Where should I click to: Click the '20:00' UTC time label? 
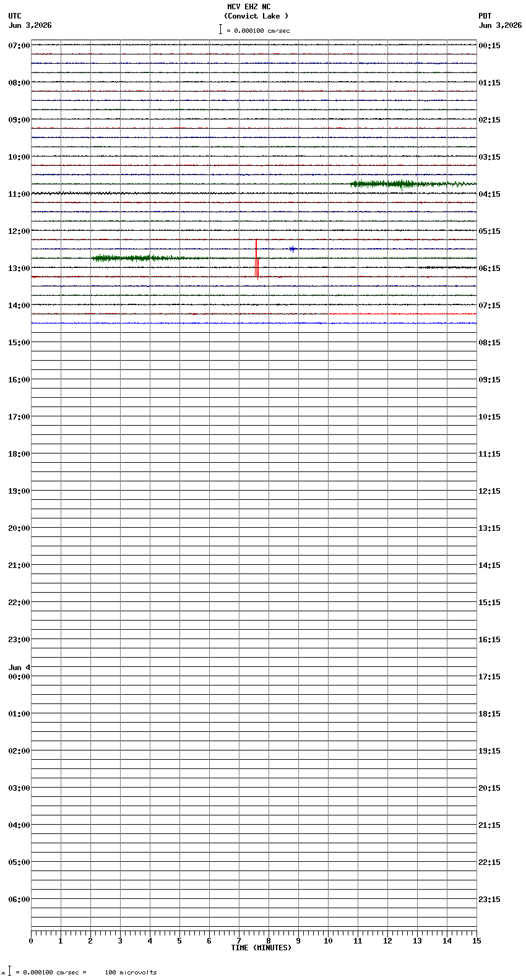pos(19,528)
